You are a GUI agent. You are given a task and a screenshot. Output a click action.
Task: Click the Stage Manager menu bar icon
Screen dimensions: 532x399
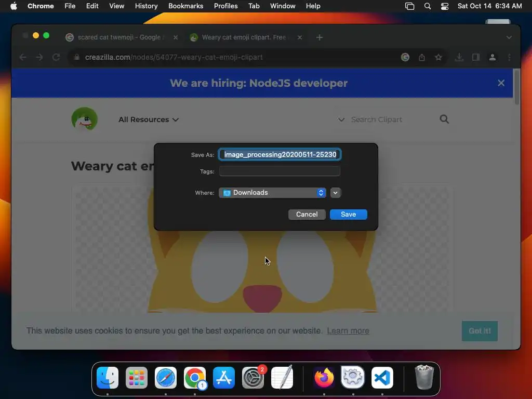coord(409,6)
